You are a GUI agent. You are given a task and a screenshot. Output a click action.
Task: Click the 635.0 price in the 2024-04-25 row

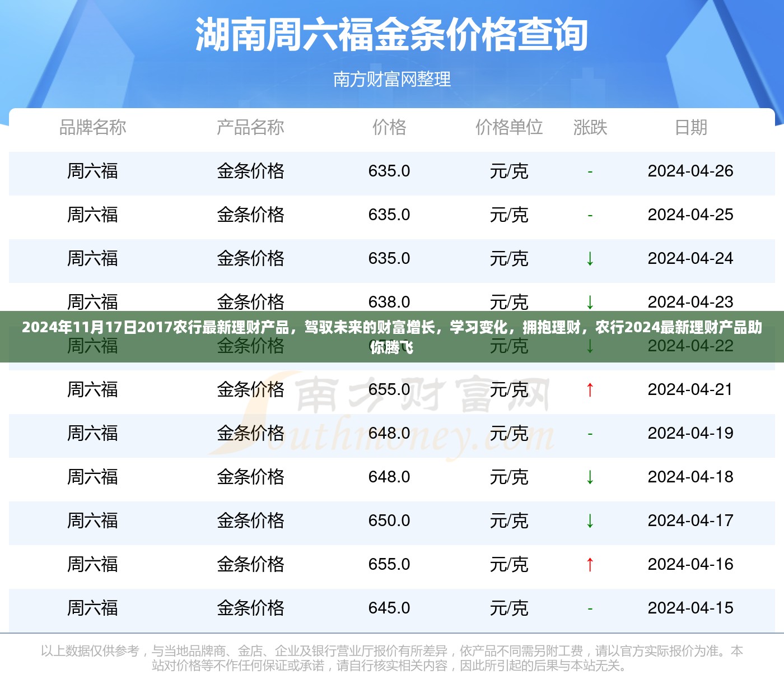[389, 215]
